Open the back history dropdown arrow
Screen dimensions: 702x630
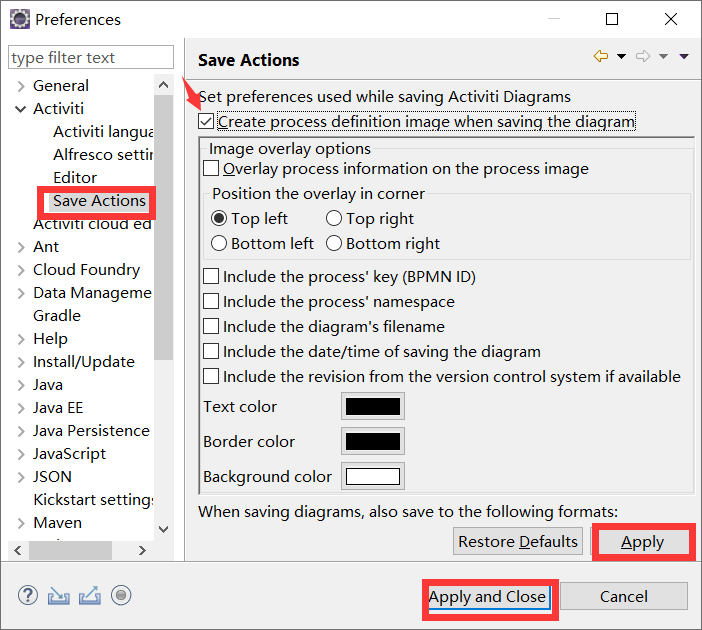(621, 56)
